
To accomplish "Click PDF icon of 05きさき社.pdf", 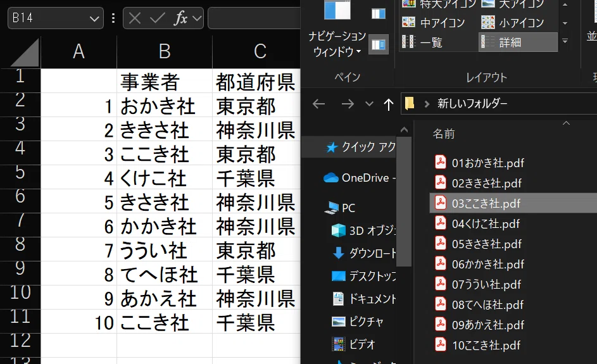I will click(440, 243).
